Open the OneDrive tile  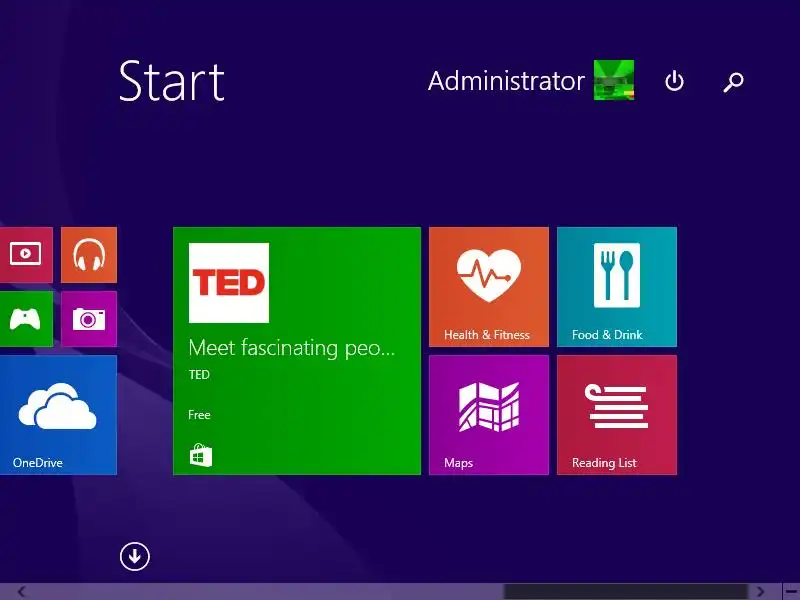(x=58, y=415)
